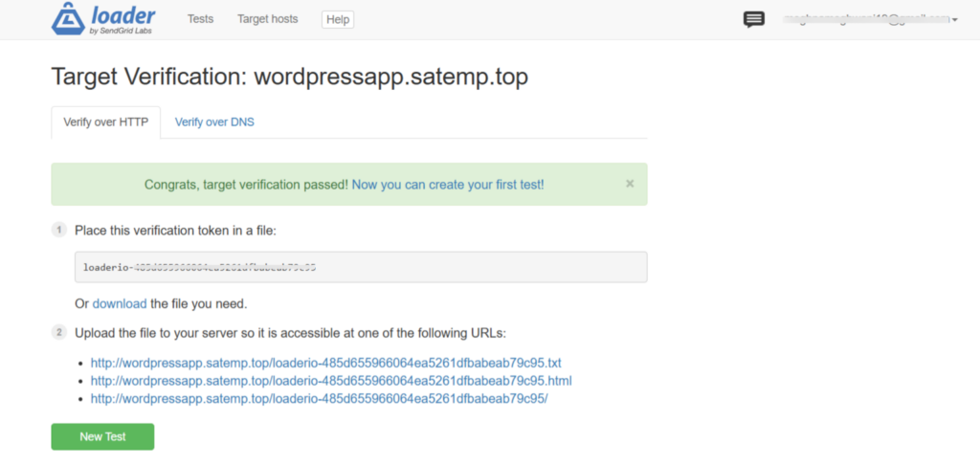Image resolution: width=980 pixels, height=466 pixels.
Task: Click the New Test button
Action: [102, 436]
